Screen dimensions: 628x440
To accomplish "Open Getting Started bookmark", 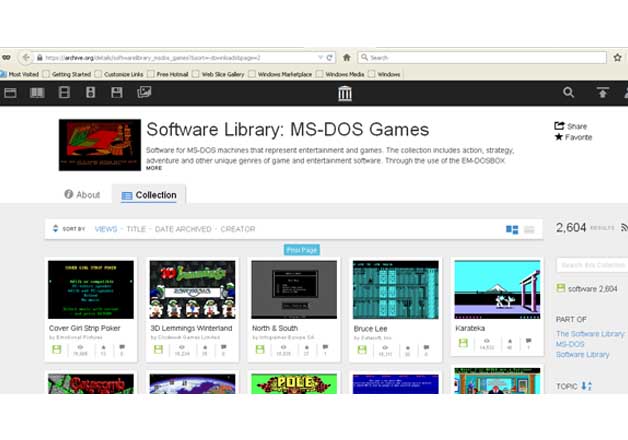I will [x=67, y=74].
